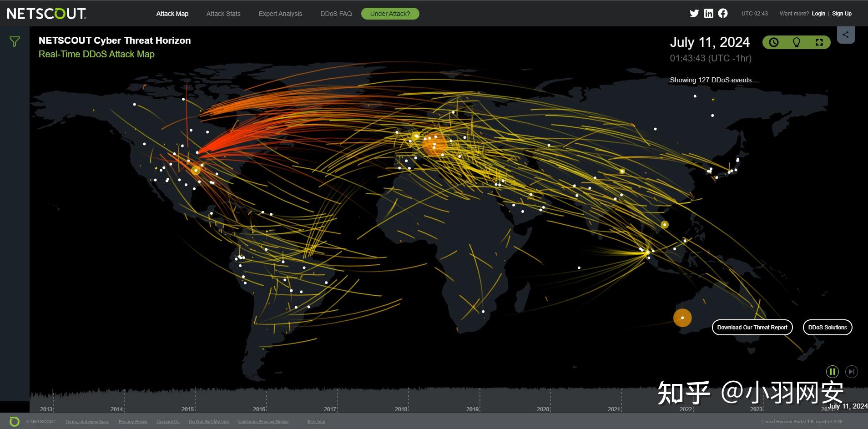Open the DDoS FAQ tab

click(x=336, y=14)
